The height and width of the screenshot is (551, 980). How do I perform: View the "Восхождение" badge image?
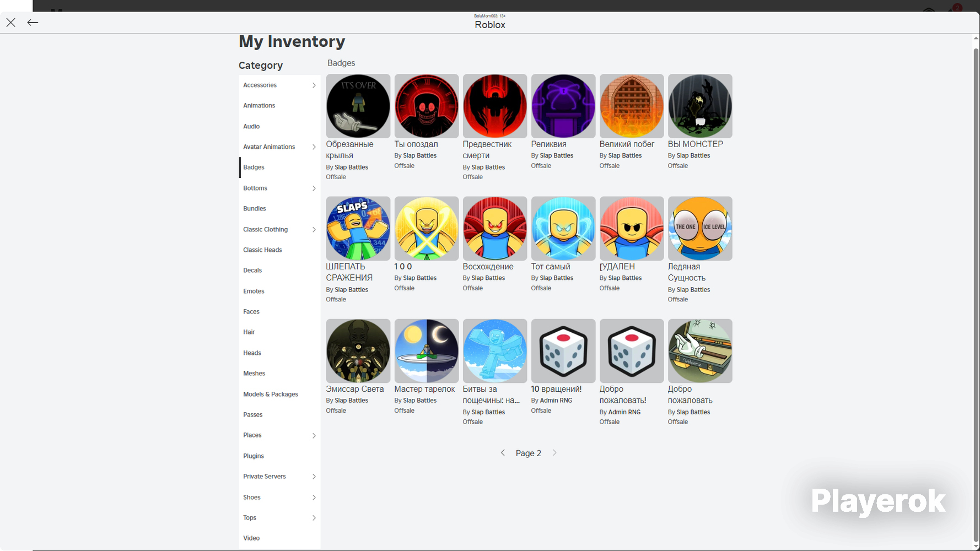(495, 229)
